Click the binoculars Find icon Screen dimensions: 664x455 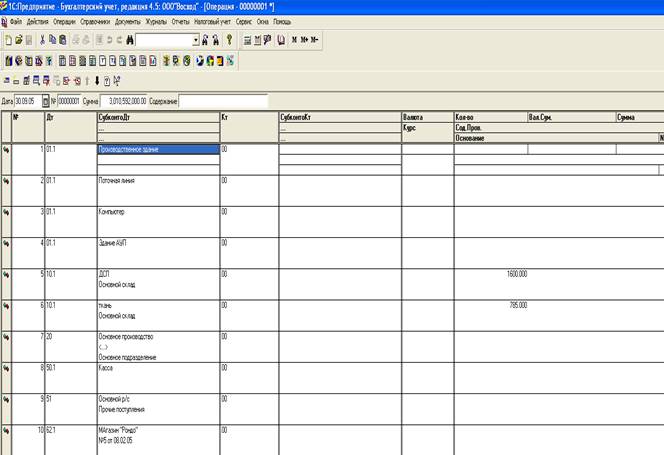coord(127,40)
